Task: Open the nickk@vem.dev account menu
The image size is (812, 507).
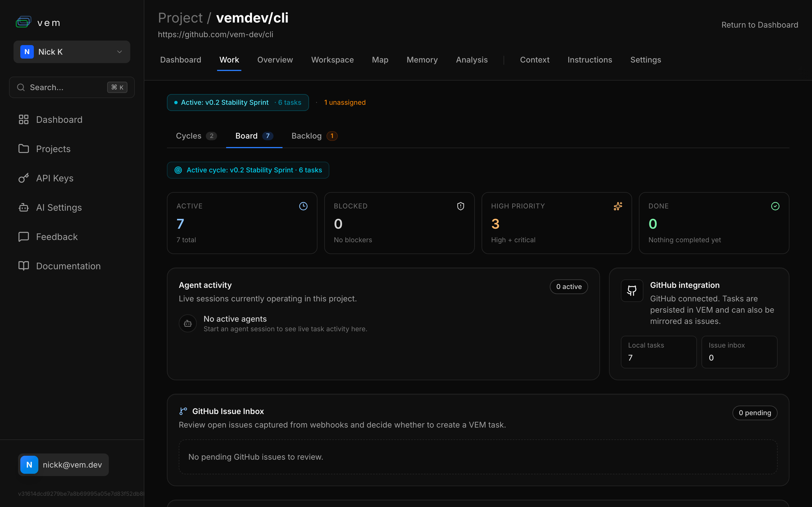Action: pos(63,465)
